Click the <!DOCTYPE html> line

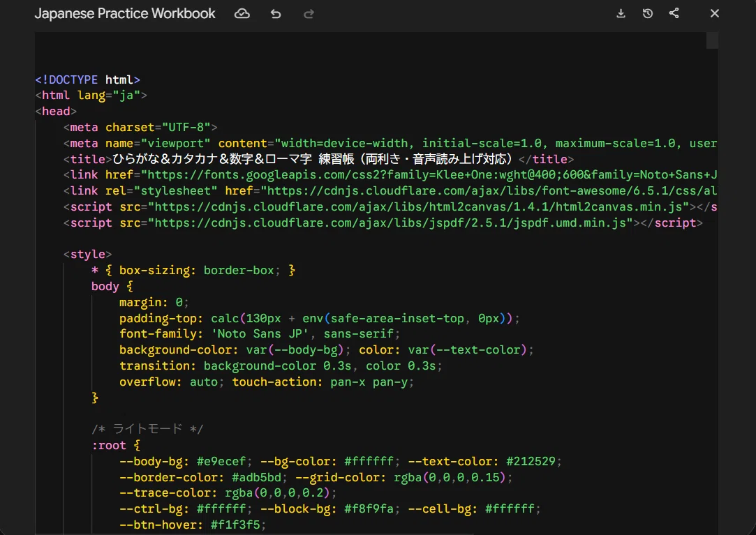pos(88,80)
